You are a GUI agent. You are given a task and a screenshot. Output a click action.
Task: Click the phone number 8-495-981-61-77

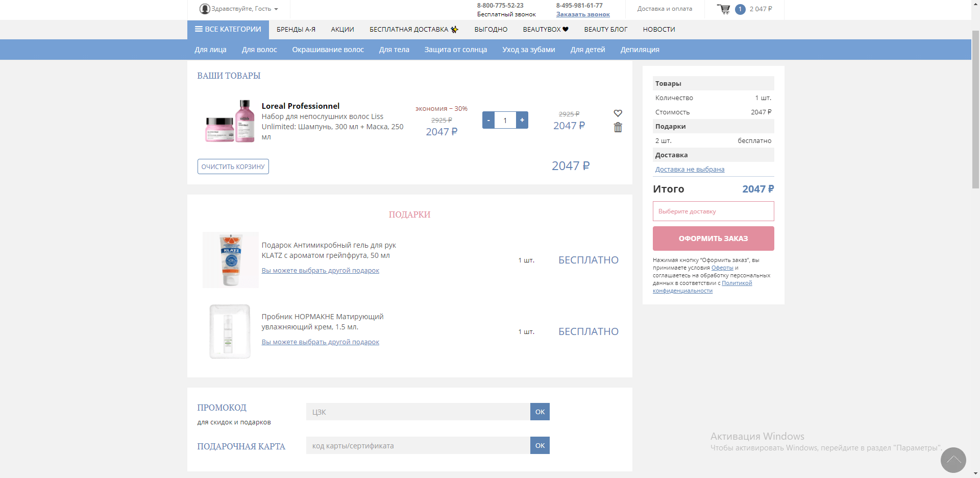pyautogui.click(x=579, y=6)
